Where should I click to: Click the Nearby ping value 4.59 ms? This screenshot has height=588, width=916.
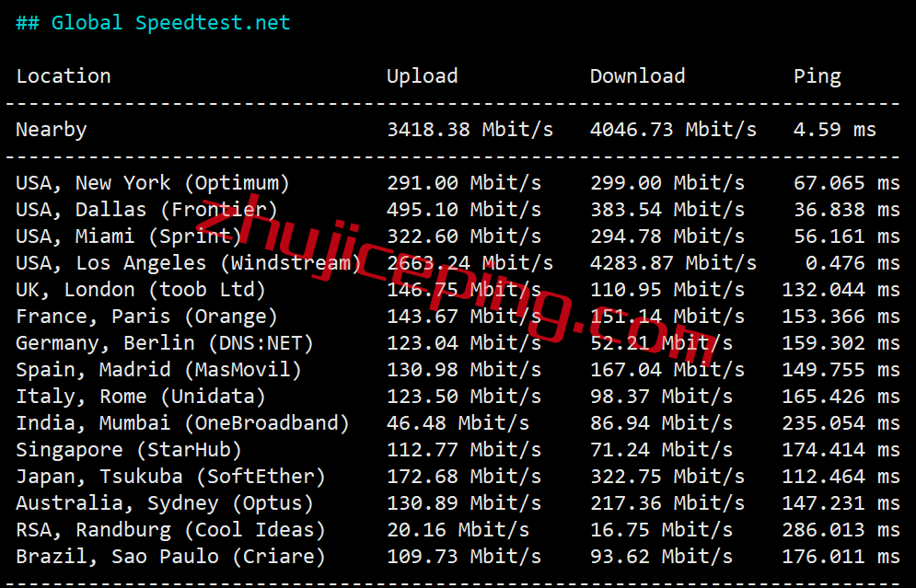835,130
